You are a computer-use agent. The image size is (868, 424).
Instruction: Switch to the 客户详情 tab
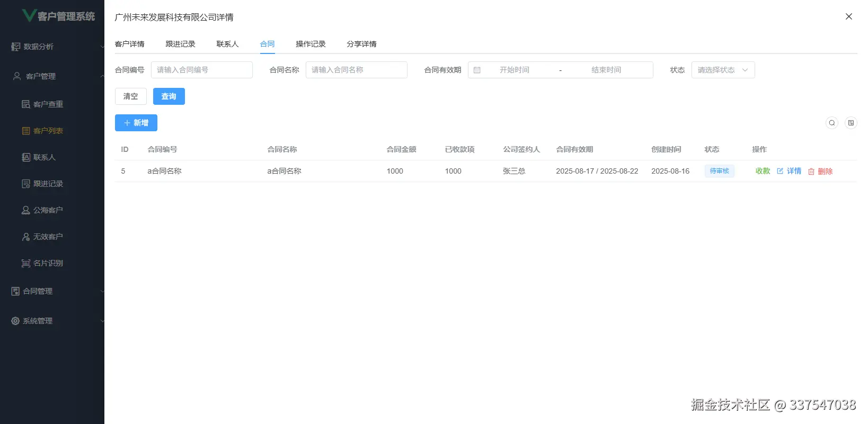click(x=129, y=44)
